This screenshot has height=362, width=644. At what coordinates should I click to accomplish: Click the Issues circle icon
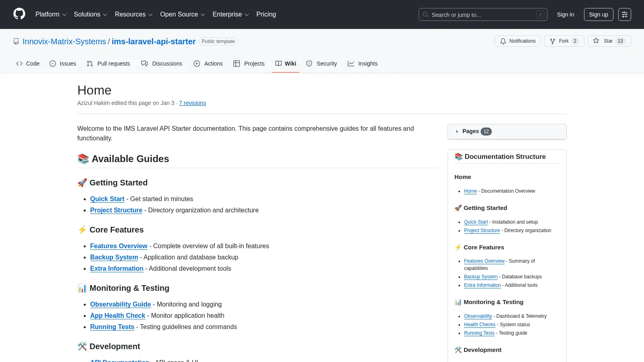53,64
